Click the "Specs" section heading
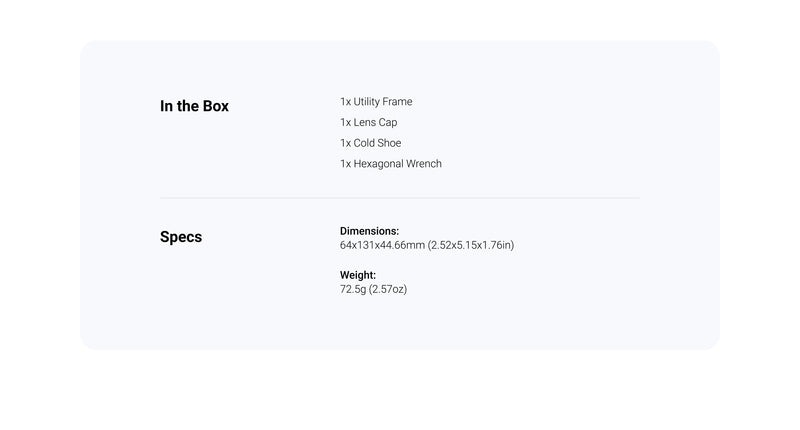Image resolution: width=800 pixels, height=430 pixels. point(181,237)
